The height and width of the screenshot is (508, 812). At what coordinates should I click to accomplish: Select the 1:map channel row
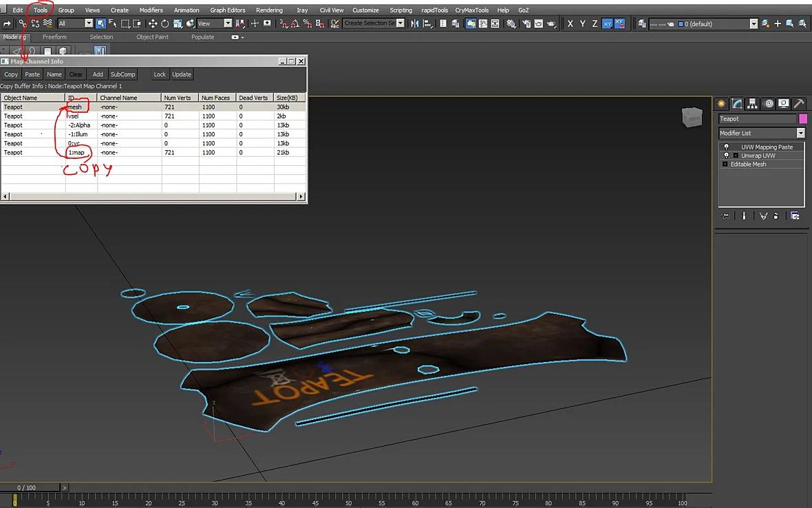coord(153,153)
